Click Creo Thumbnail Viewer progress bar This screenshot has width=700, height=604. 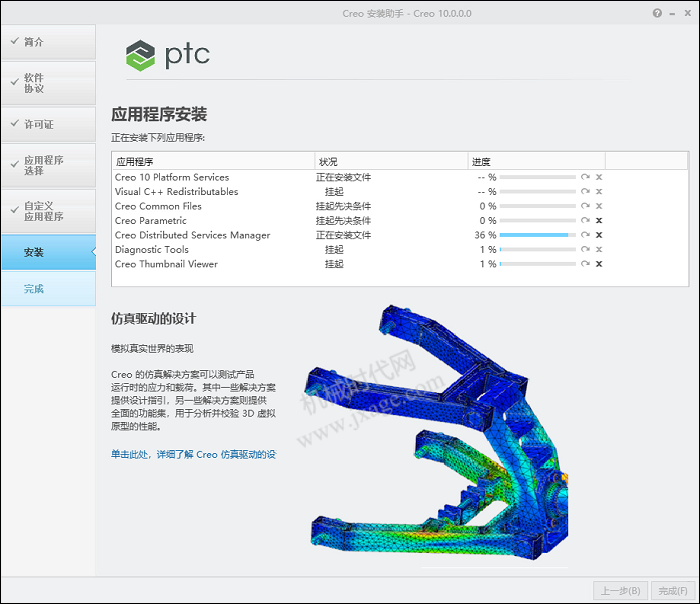click(x=538, y=264)
